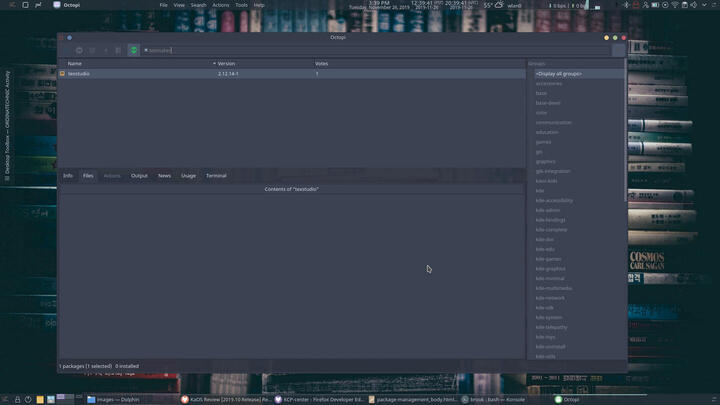
Task: Open the File menu
Action: coord(163,5)
